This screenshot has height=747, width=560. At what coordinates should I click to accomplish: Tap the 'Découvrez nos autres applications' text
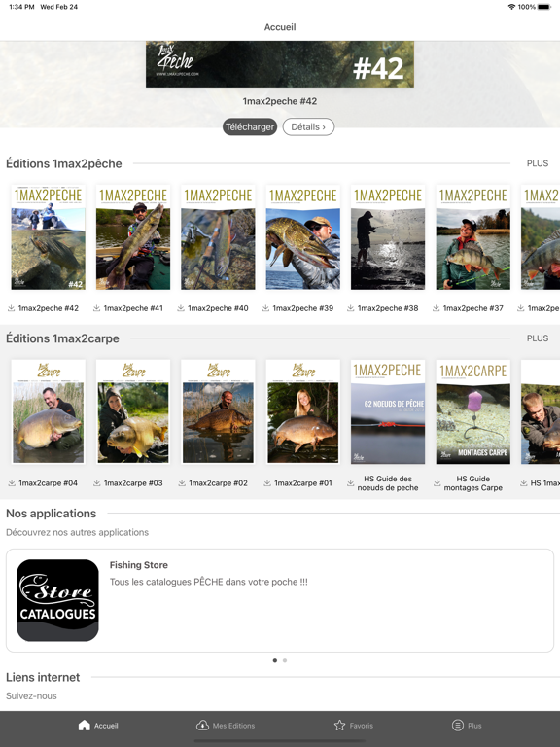[x=77, y=532]
